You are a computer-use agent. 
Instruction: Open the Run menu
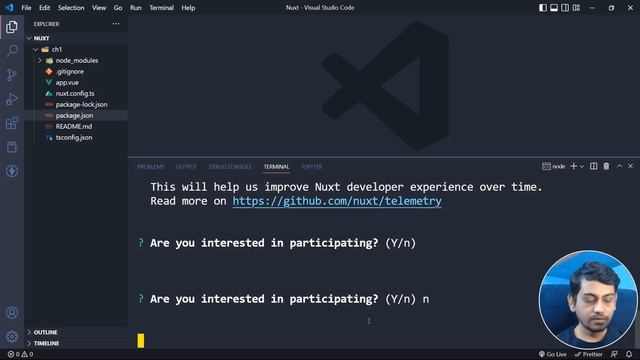[x=136, y=8]
